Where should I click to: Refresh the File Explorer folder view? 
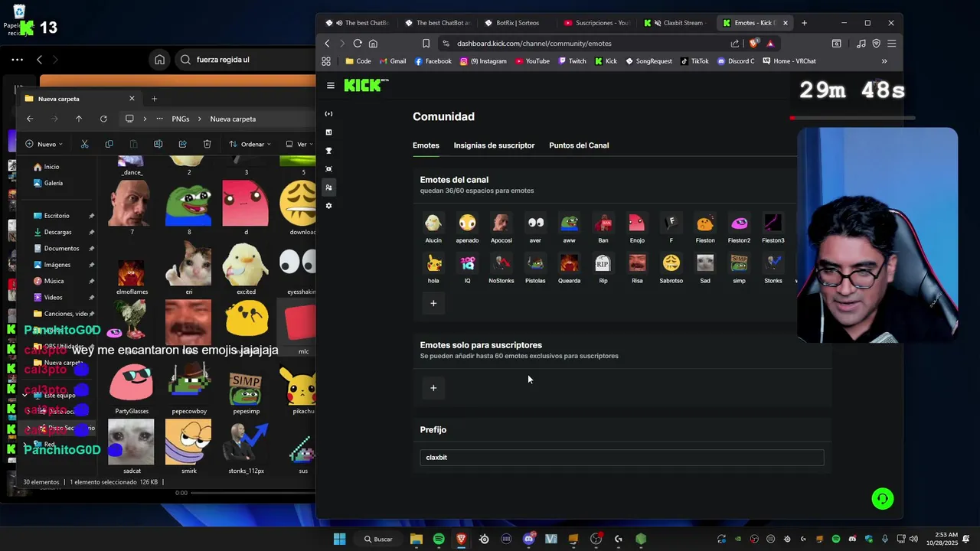(x=103, y=119)
